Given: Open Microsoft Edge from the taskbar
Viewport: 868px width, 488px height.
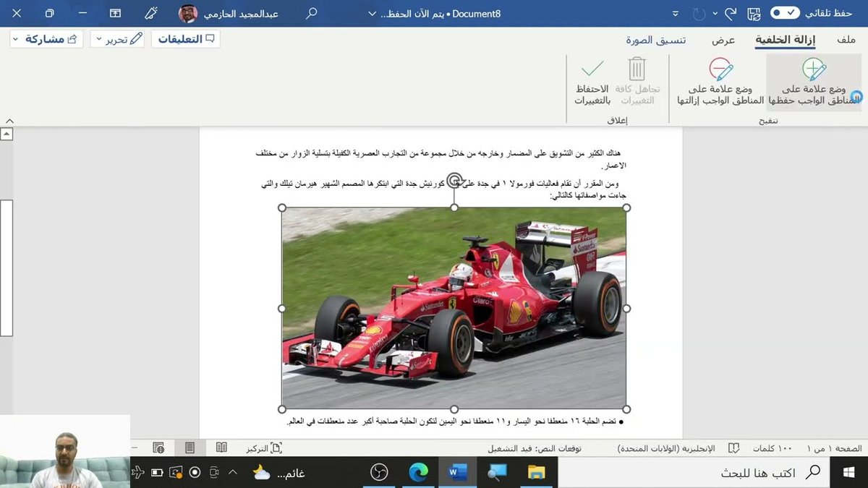Looking at the screenshot, I should point(418,473).
